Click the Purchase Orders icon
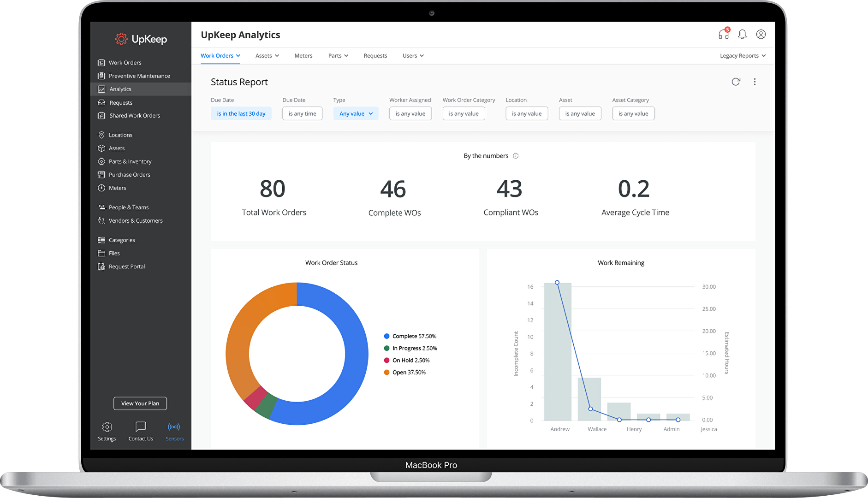 101,175
